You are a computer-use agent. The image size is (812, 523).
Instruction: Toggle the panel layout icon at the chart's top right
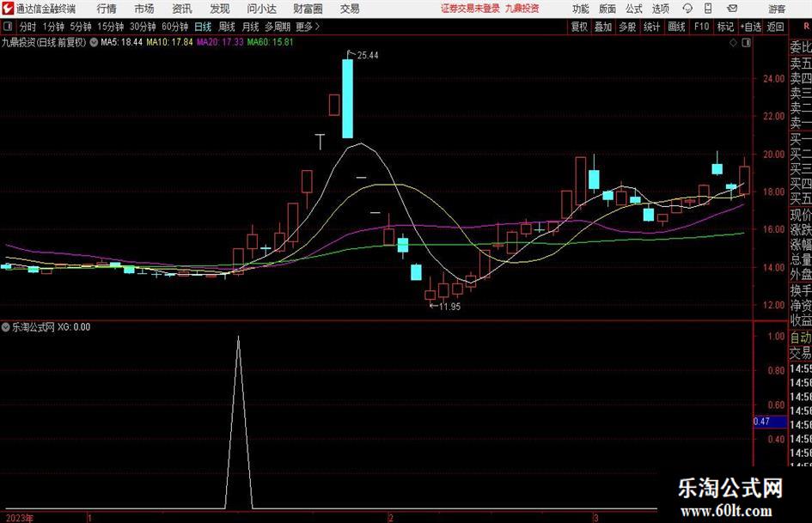746,43
